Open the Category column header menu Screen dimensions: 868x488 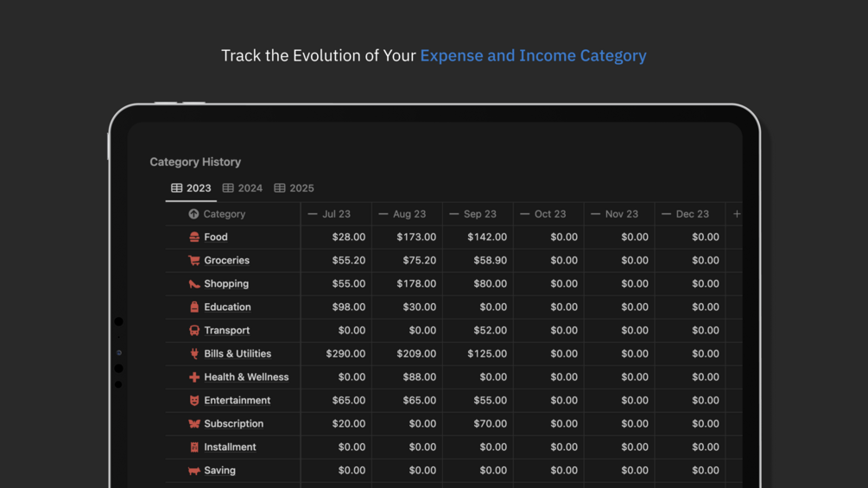[233, 213]
